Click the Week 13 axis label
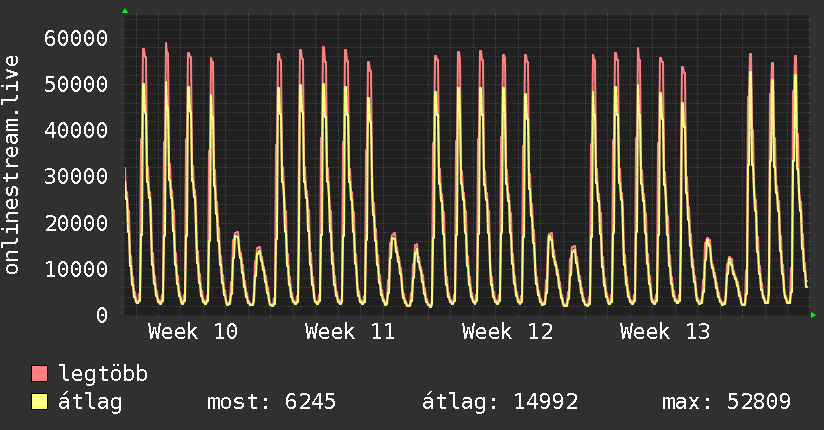 click(665, 332)
